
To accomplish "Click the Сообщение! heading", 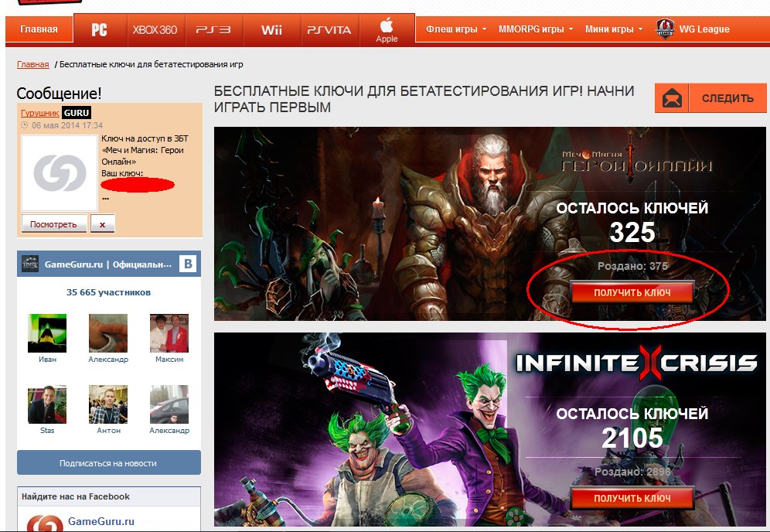I will point(59,94).
